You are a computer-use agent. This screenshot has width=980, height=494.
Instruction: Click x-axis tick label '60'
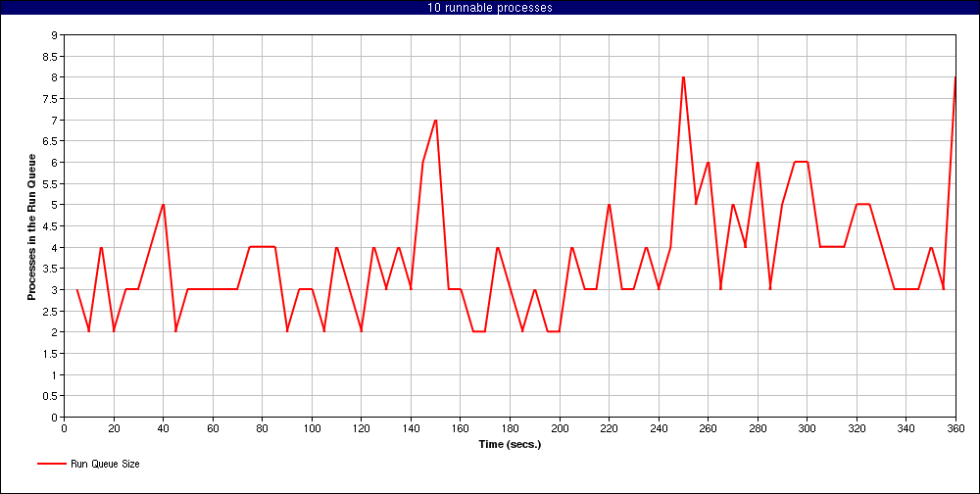(213, 428)
